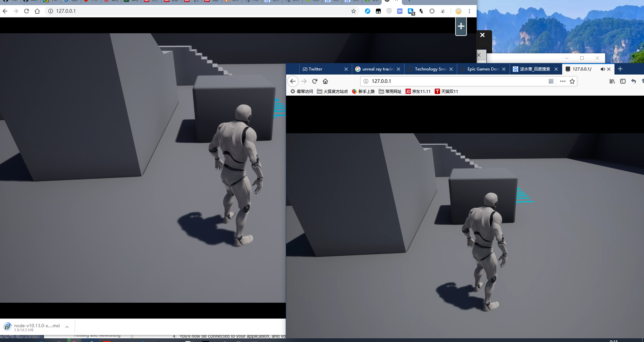Click the QR code icon in the address bar

[x=551, y=81]
